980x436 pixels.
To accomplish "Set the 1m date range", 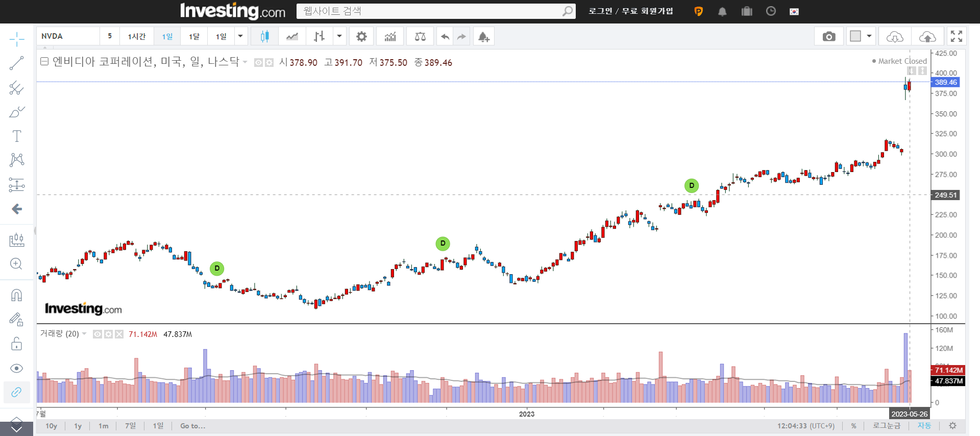I will (x=104, y=426).
